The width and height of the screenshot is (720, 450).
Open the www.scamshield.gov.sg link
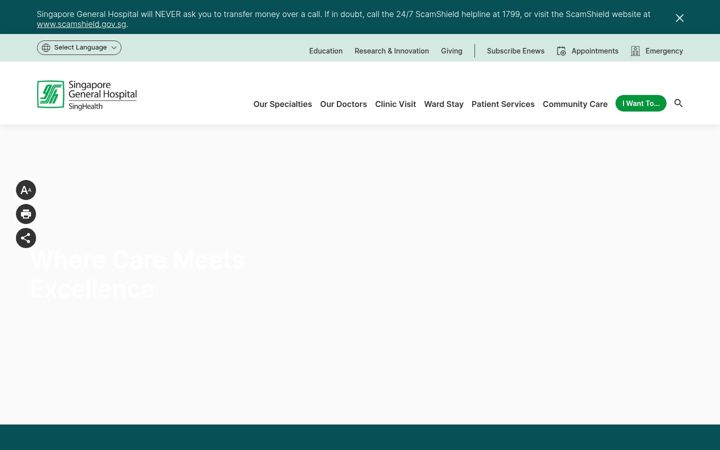81,24
